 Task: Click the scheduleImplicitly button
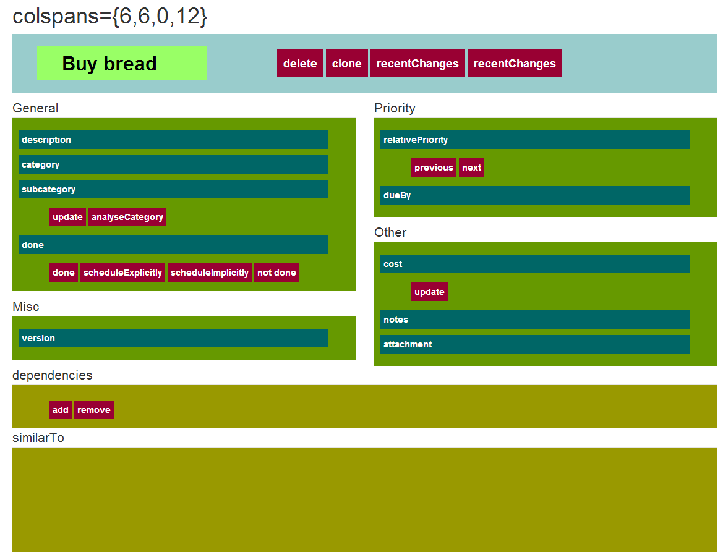coord(210,273)
